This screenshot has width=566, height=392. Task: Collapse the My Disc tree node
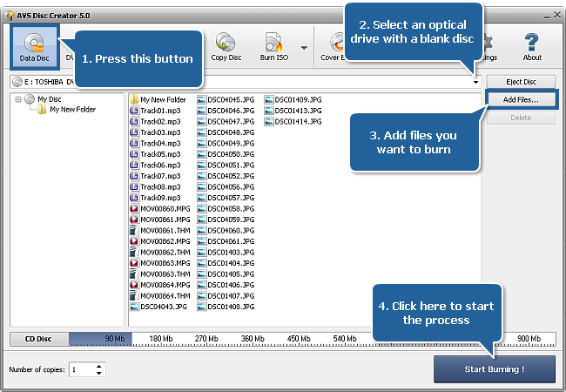pyautogui.click(x=18, y=99)
